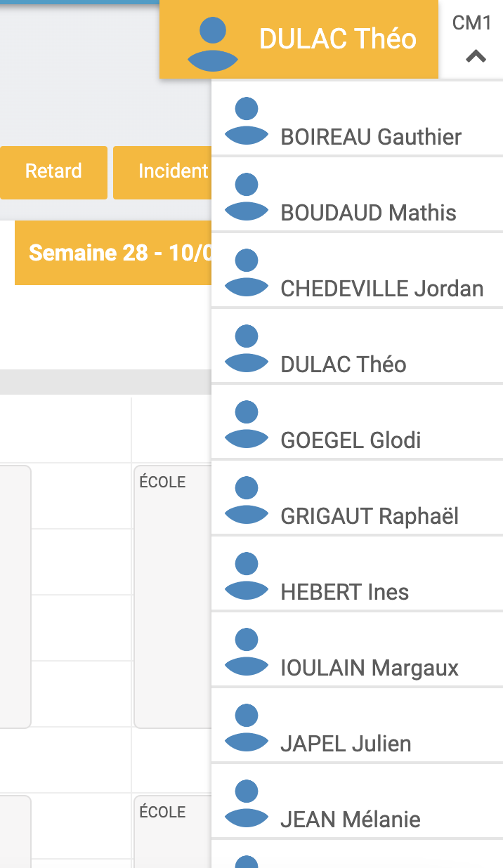This screenshot has width=503, height=868.
Task: Click the avatar icon beside CHEDEVILLE Jordan
Action: tap(247, 273)
